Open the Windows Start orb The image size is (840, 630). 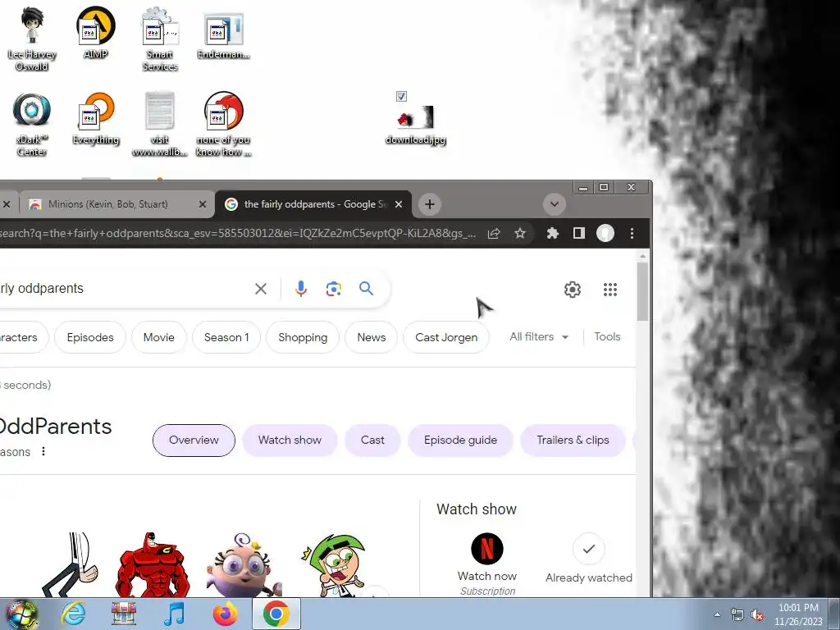(x=22, y=614)
